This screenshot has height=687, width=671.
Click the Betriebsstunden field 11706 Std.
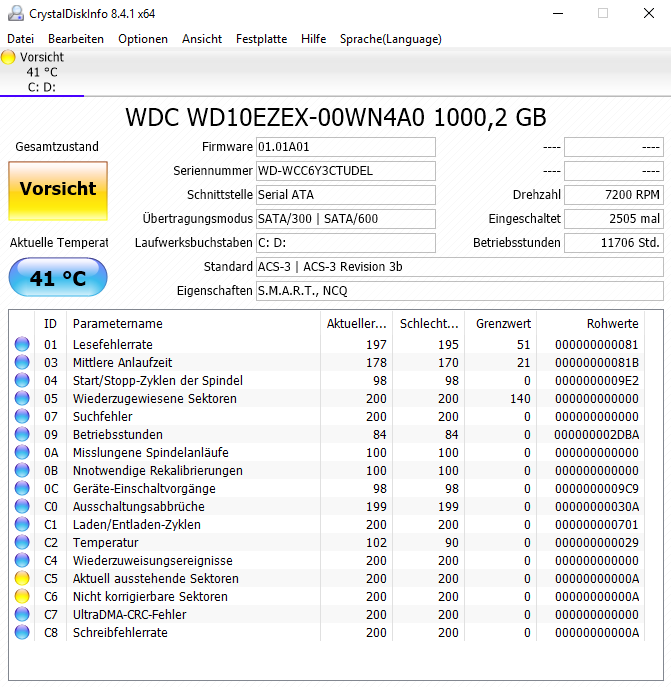coord(614,243)
